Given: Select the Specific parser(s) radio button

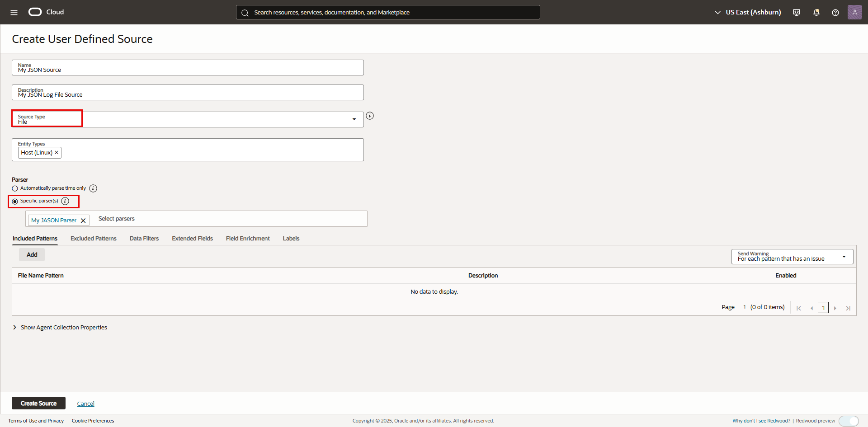Looking at the screenshot, I should (15, 202).
